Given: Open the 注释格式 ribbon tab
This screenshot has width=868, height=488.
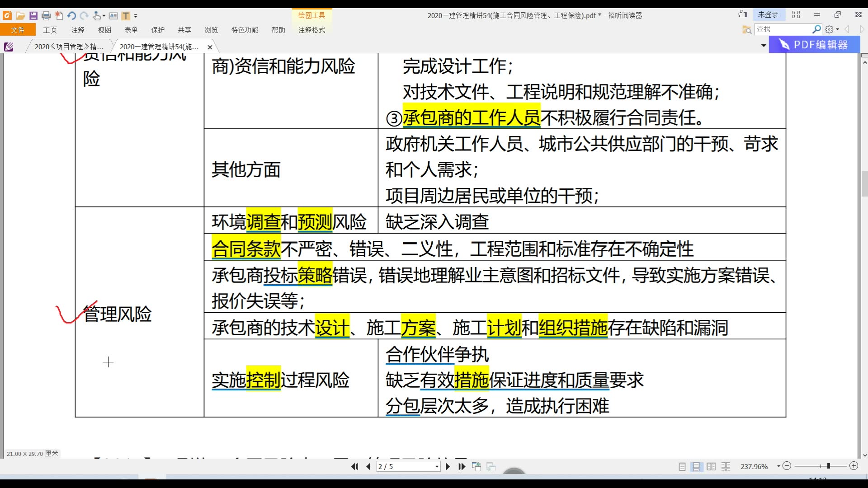Looking at the screenshot, I should [312, 30].
